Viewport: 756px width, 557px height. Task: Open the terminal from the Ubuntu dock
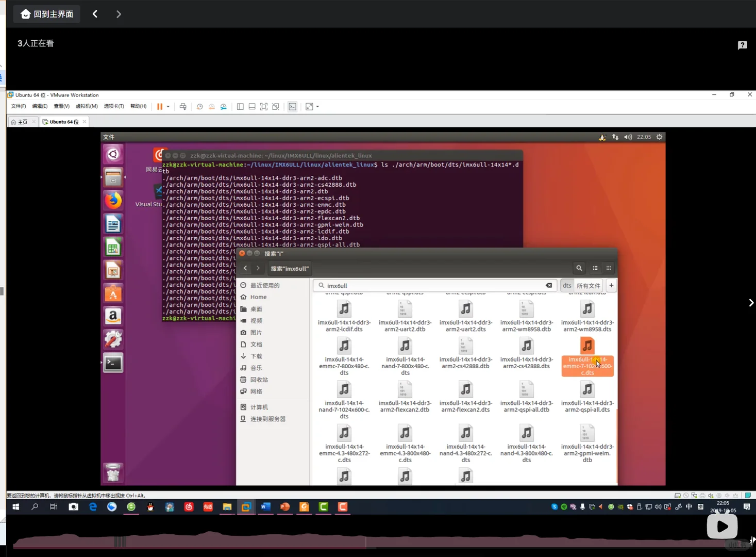(x=113, y=363)
